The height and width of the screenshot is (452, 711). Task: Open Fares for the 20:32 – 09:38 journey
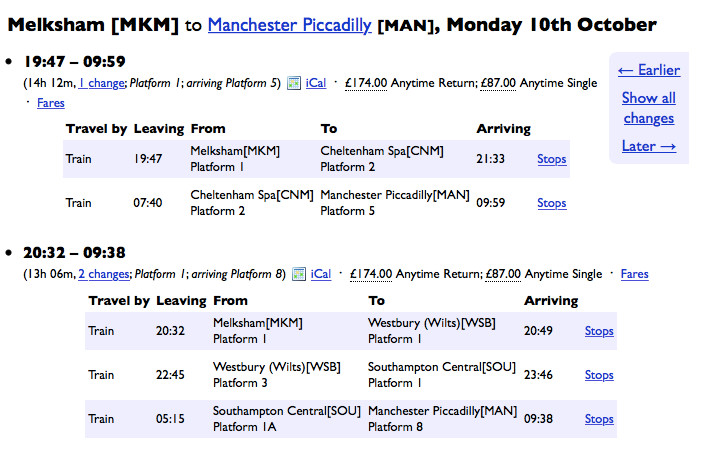[x=634, y=274]
